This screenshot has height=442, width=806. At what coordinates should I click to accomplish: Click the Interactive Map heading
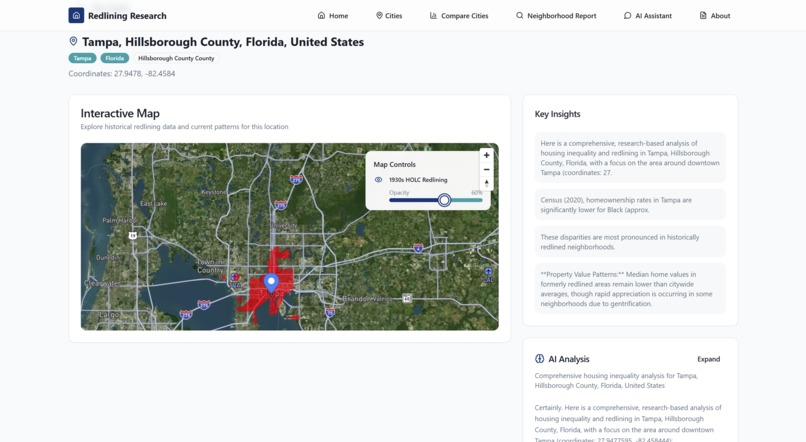click(x=120, y=113)
